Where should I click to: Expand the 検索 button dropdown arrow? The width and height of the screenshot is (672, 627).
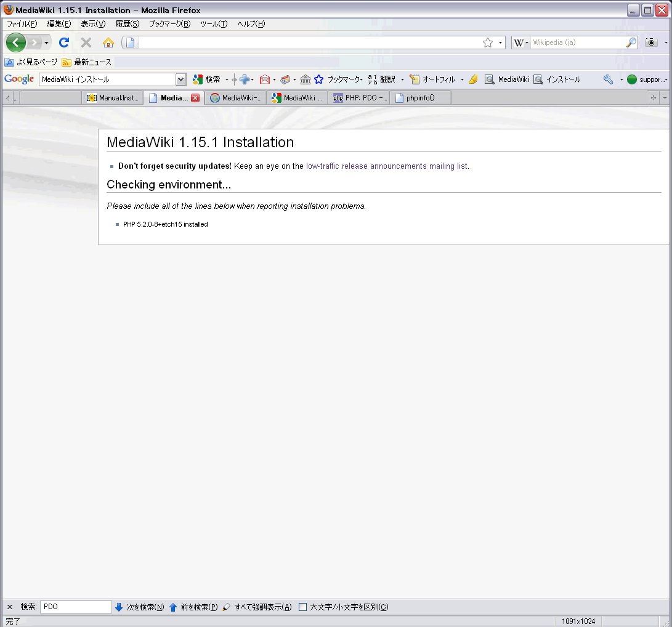point(227,79)
